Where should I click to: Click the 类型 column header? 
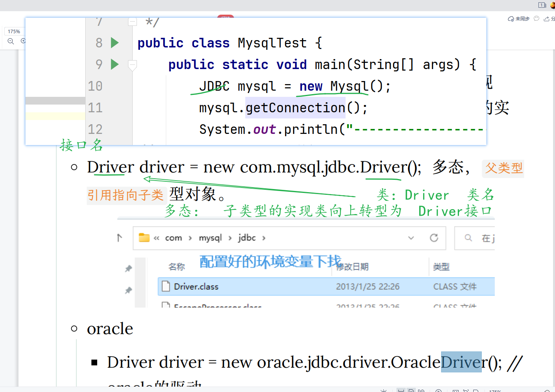coord(441,267)
